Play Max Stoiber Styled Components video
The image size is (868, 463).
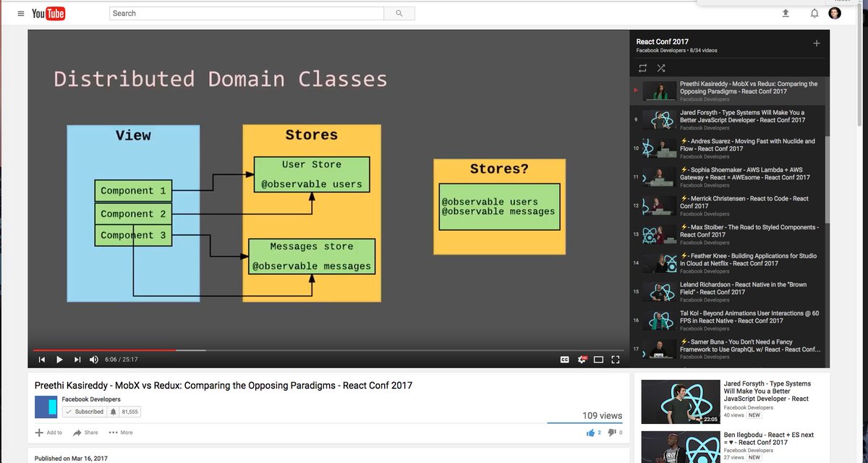728,234
